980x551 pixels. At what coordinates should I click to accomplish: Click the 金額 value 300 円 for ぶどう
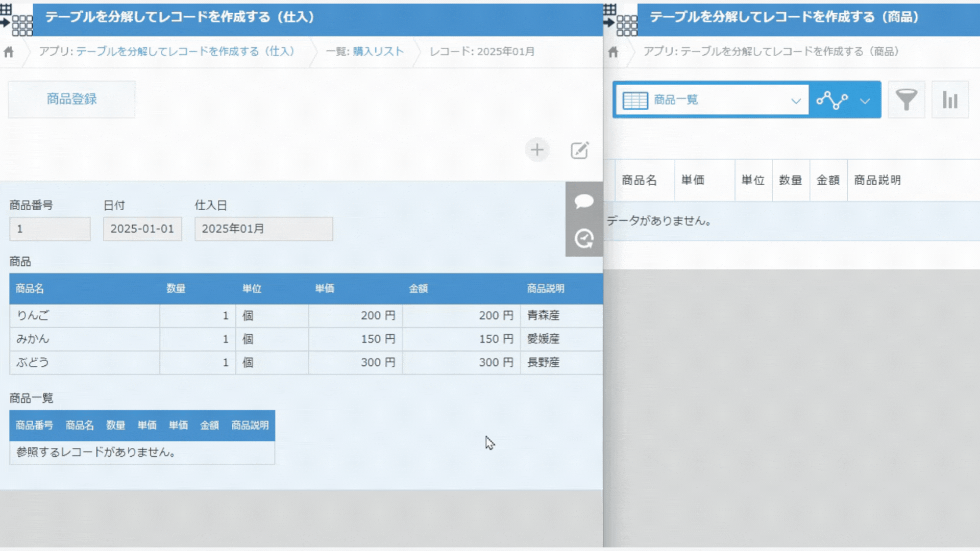(x=461, y=363)
